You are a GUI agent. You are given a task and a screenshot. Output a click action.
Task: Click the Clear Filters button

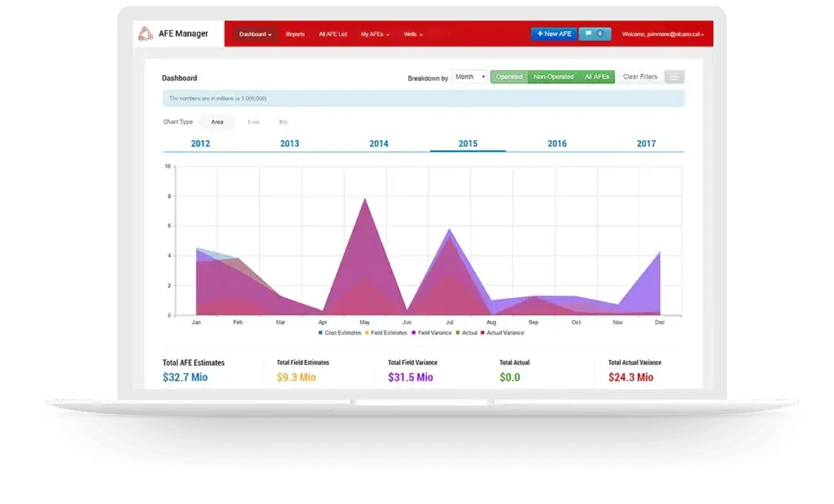coord(640,77)
